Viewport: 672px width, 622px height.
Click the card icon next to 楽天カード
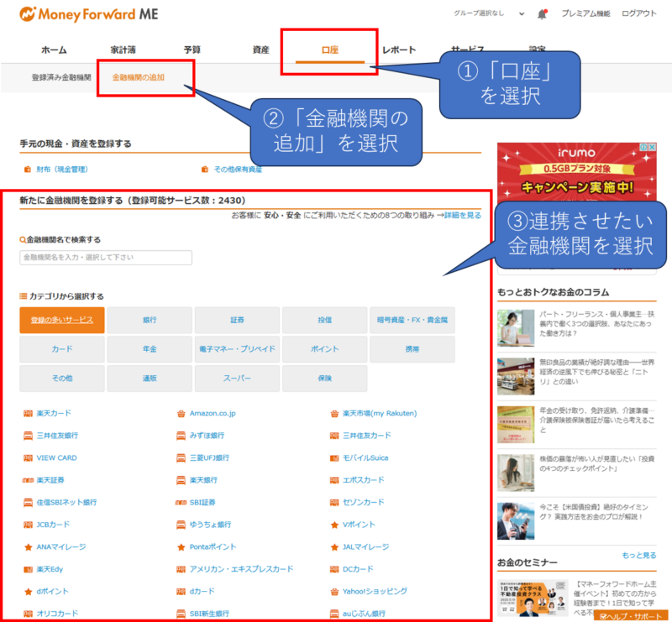28,413
